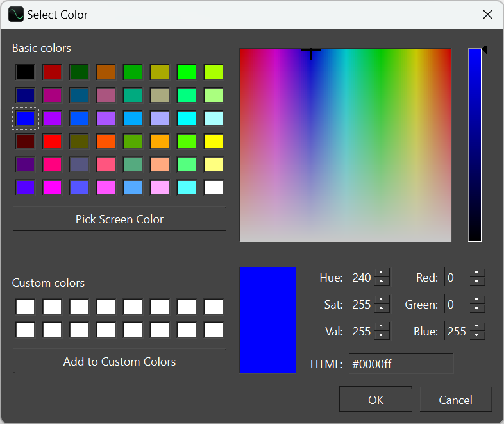Increase the Green value with up arrow
This screenshot has height=424, width=504.
coord(476,300)
